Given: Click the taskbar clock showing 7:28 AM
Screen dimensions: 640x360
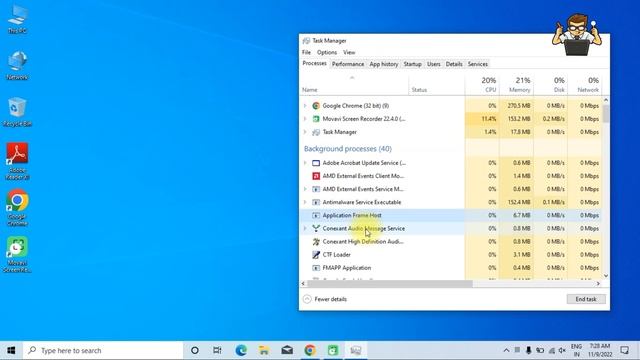Looking at the screenshot, I should tap(600, 350).
